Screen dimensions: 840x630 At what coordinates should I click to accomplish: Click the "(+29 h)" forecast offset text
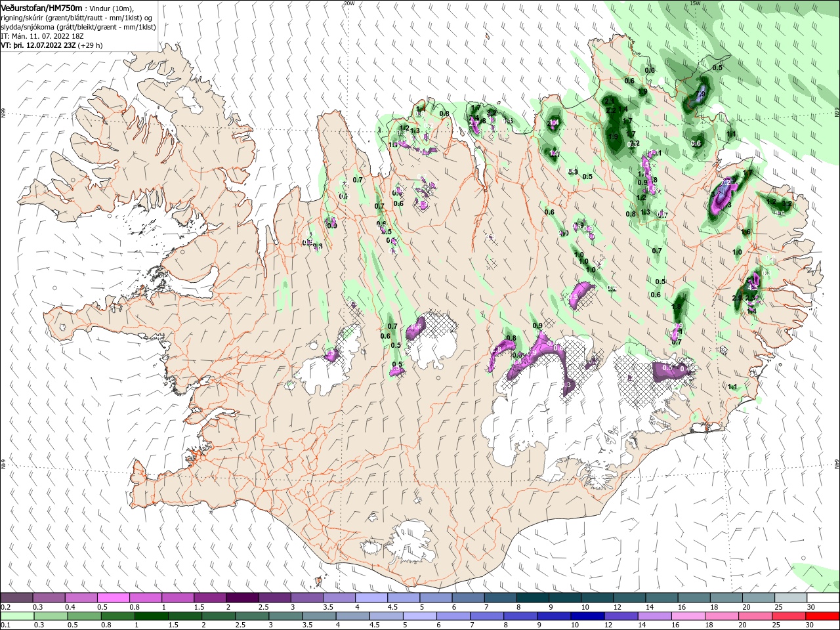90,45
